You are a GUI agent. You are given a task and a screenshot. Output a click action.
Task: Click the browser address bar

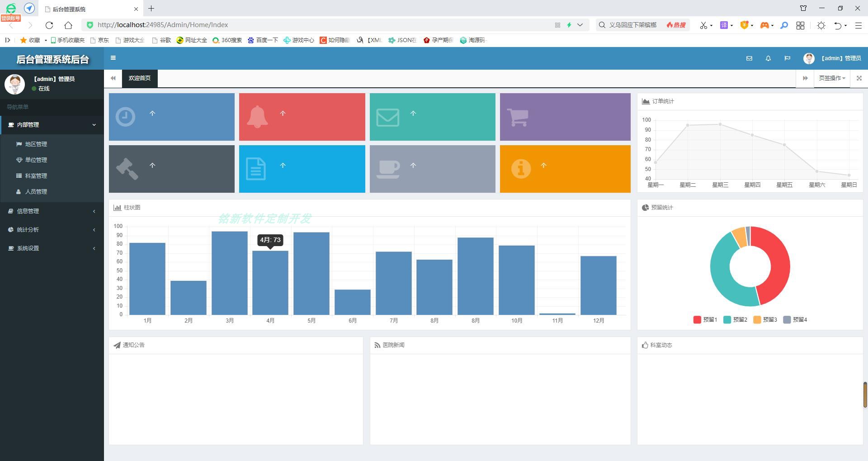316,25
